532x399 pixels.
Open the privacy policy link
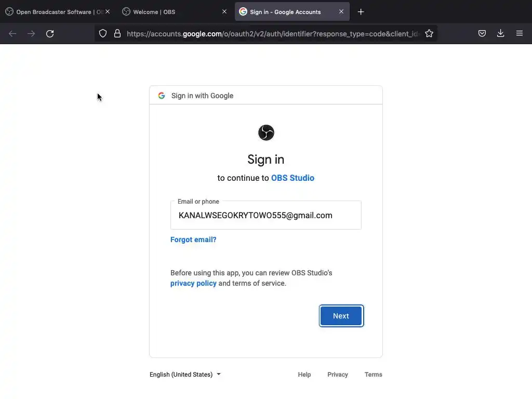(193, 283)
